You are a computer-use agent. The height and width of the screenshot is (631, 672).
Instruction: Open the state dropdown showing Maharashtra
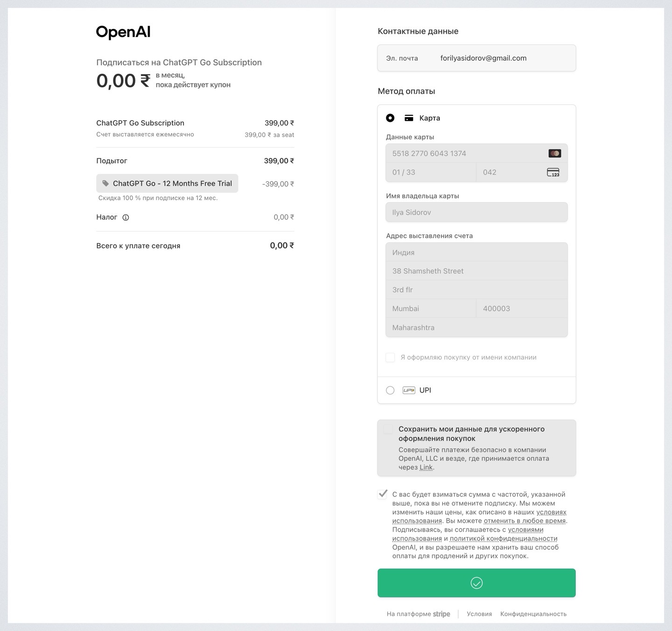476,328
